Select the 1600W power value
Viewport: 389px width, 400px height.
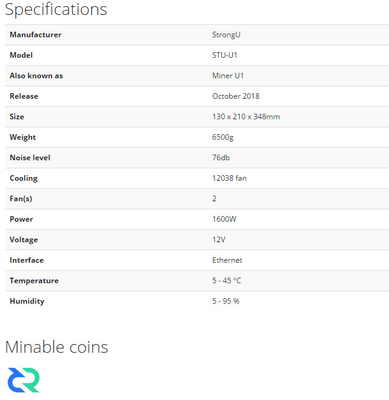224,219
